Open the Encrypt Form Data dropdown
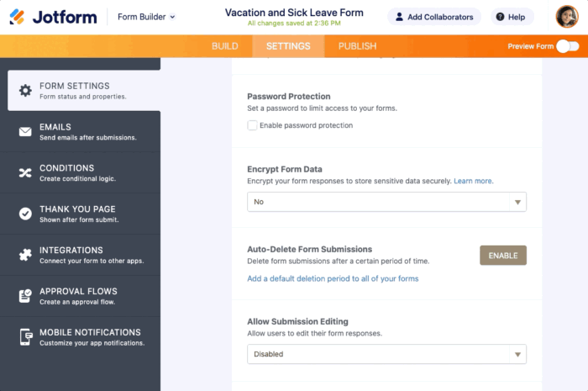 386,202
